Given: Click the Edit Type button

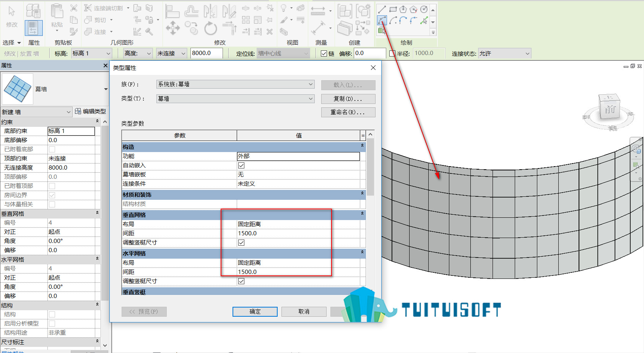Looking at the screenshot, I should 91,111.
